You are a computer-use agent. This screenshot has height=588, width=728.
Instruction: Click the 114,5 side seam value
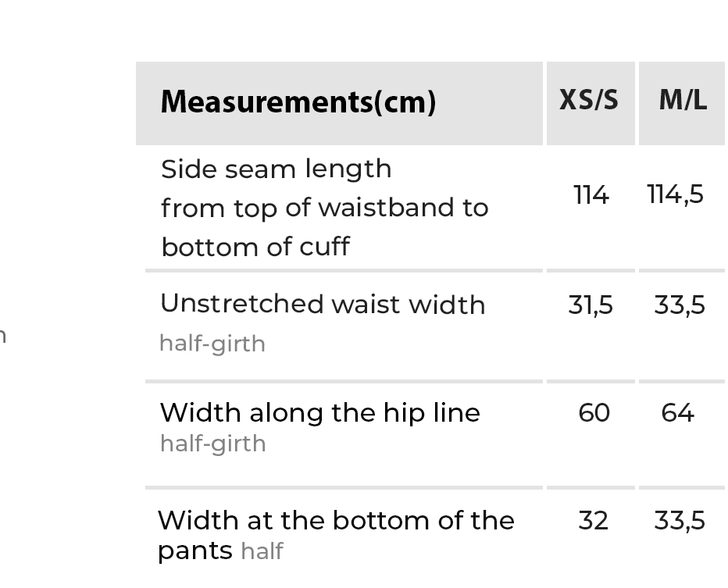click(676, 194)
